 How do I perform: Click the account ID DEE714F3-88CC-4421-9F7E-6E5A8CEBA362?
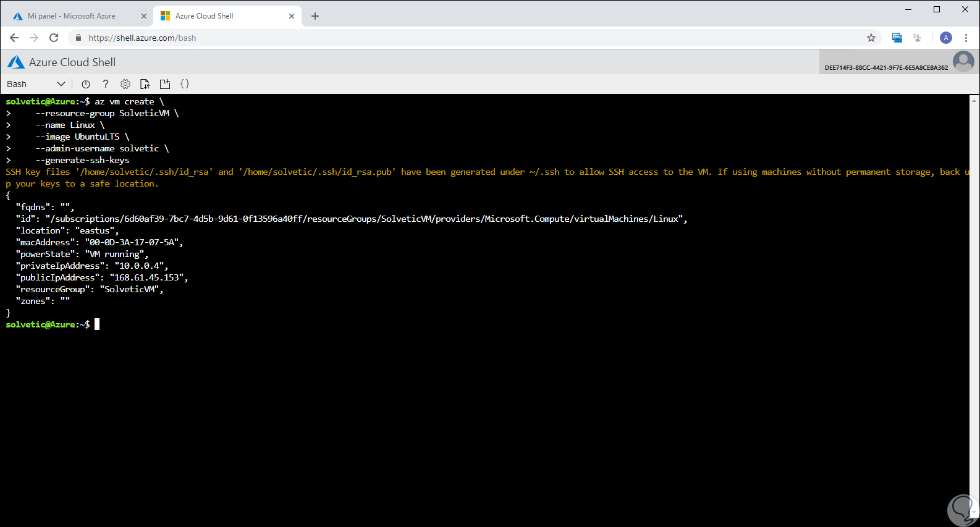886,67
